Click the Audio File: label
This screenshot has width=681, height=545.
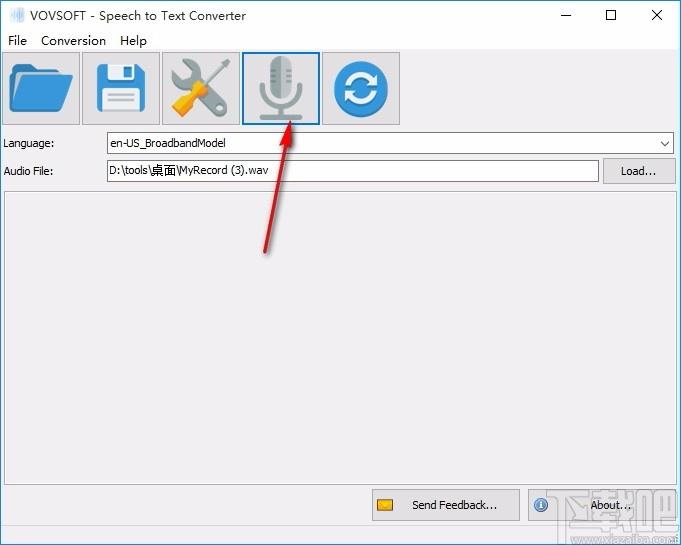(28, 171)
